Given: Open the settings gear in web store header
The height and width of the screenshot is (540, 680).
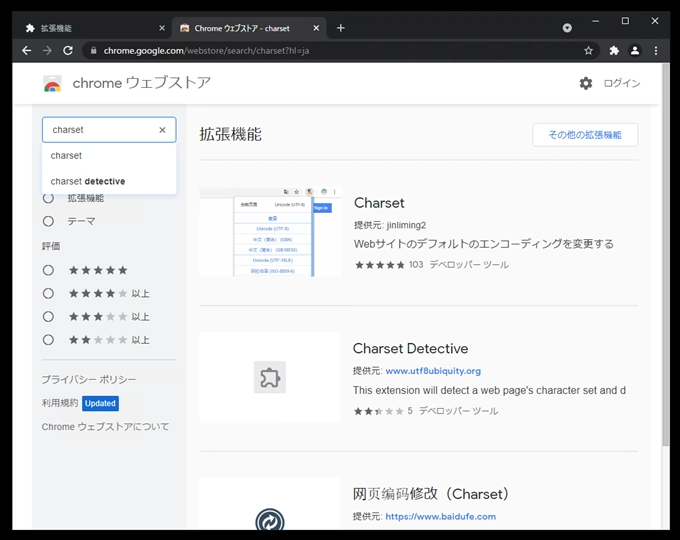Looking at the screenshot, I should click(x=586, y=83).
